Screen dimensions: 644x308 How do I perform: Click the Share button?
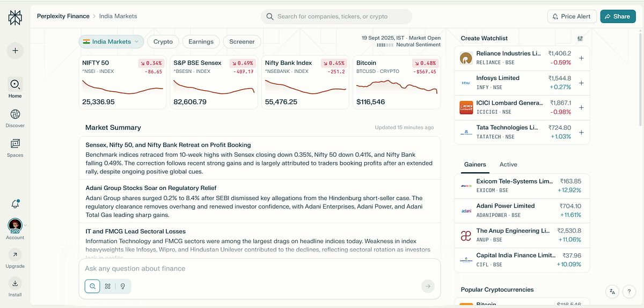(x=618, y=17)
